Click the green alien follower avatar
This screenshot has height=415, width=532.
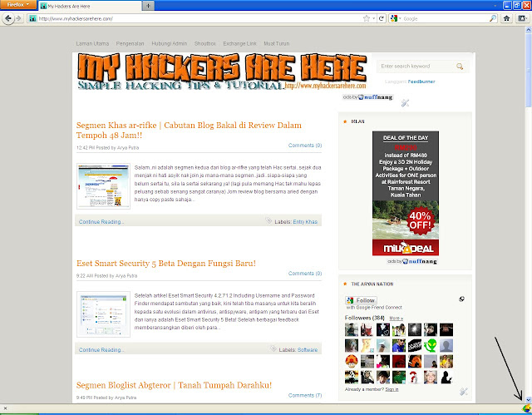431,345
